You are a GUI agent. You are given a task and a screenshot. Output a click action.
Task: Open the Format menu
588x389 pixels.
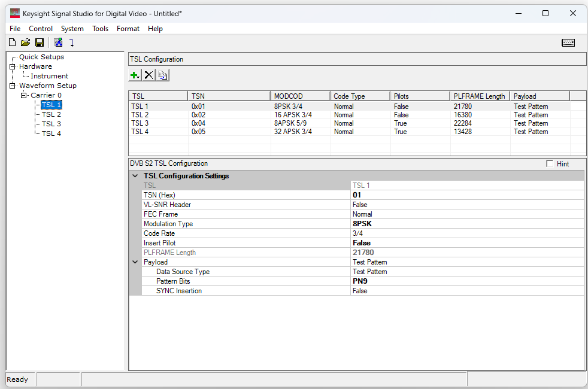pyautogui.click(x=128, y=29)
